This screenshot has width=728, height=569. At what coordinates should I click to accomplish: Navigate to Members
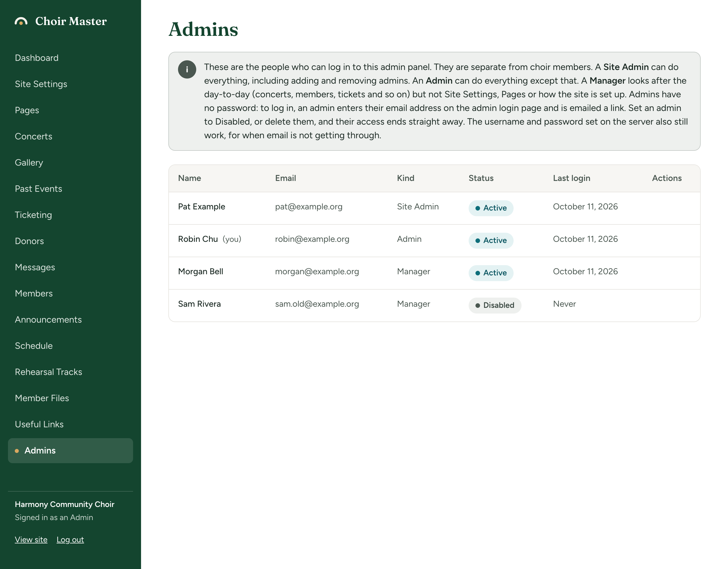click(34, 294)
